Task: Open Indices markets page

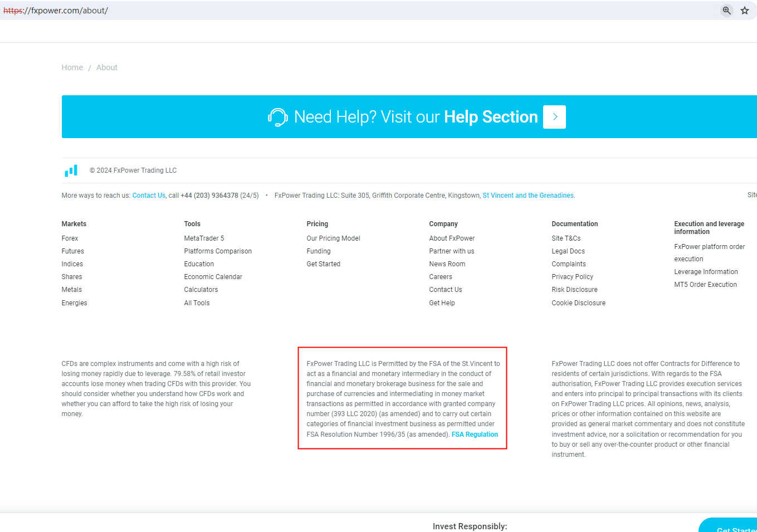Action: click(x=72, y=264)
